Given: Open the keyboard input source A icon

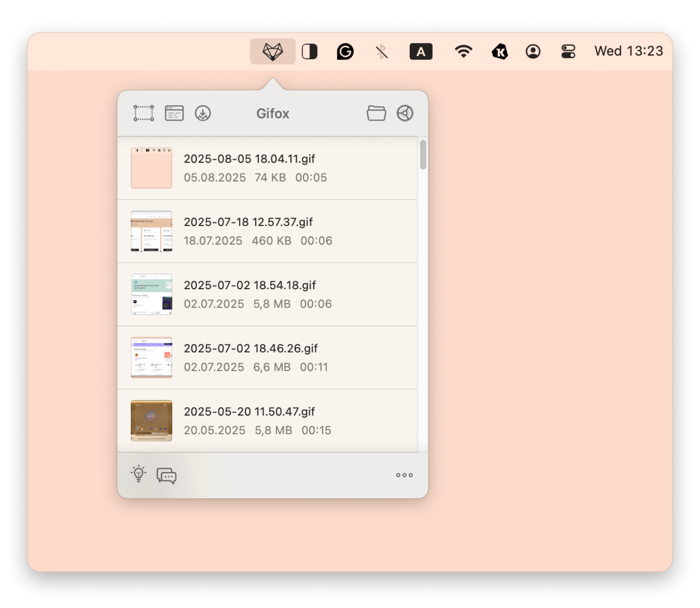Looking at the screenshot, I should (x=421, y=52).
